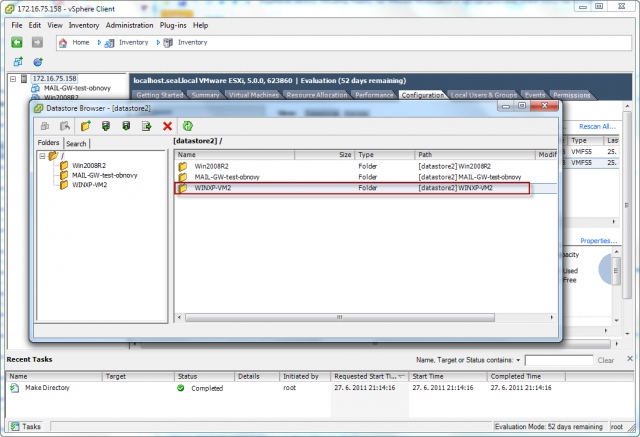The image size is (640, 437).
Task: Click the Win2008R2 folder icon in file list
Action: coord(183,166)
